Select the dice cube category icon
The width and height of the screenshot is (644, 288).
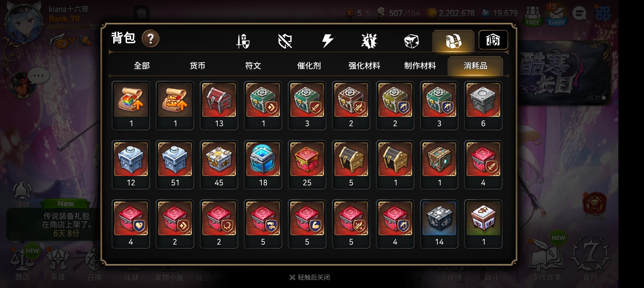pyautogui.click(x=411, y=41)
